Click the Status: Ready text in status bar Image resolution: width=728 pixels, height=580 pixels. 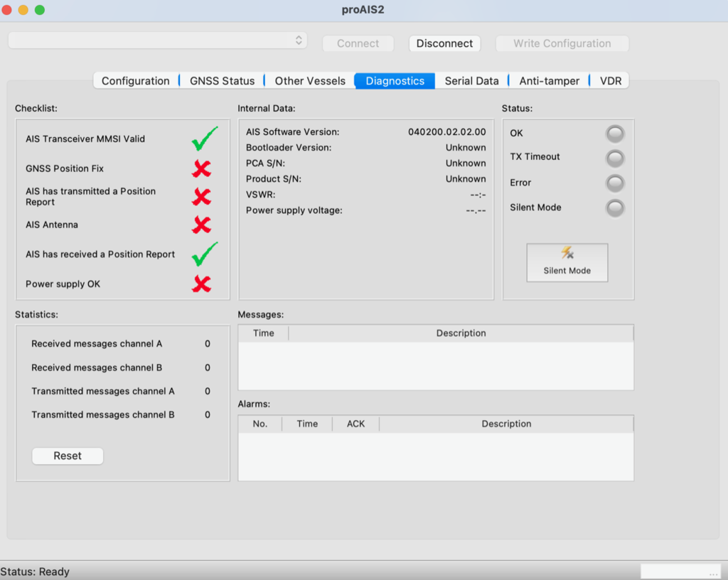pos(35,571)
